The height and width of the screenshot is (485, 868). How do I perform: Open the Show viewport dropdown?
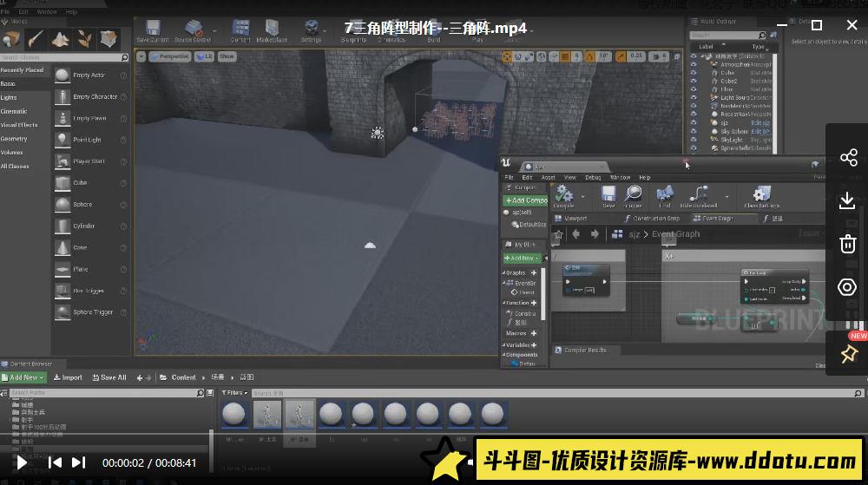pyautogui.click(x=227, y=56)
